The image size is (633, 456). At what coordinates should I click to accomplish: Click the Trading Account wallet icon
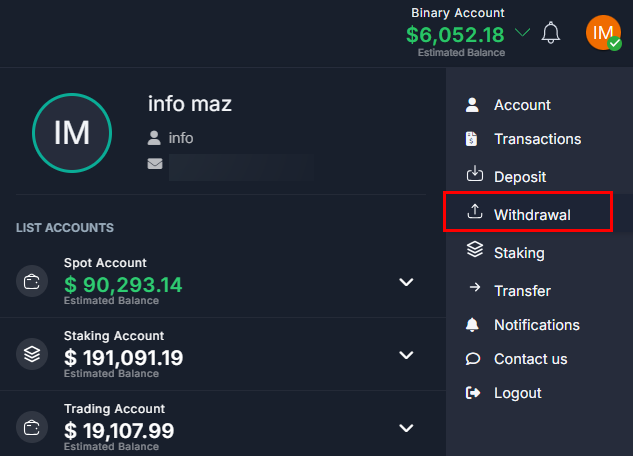(x=32, y=427)
